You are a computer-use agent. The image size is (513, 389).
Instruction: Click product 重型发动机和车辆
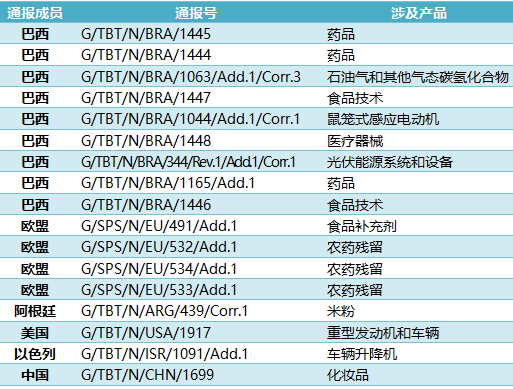tap(383, 333)
